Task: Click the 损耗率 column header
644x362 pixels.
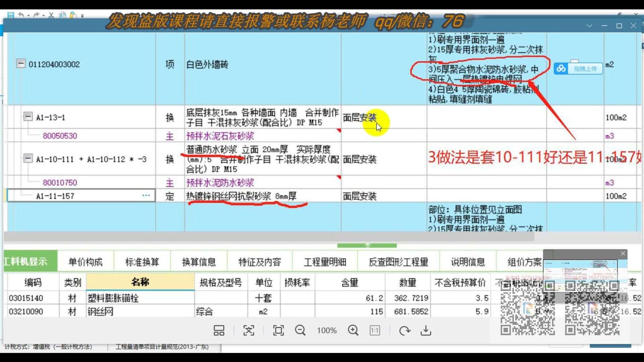Action: pos(297,282)
